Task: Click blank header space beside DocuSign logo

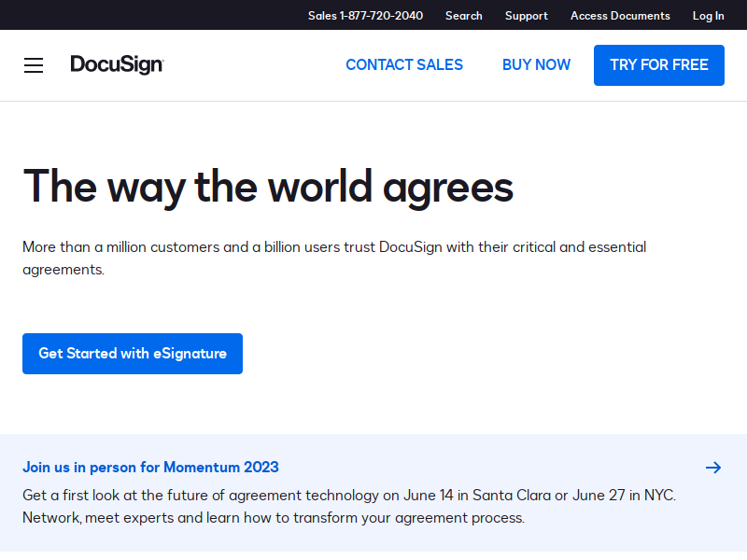Action: [x=252, y=65]
